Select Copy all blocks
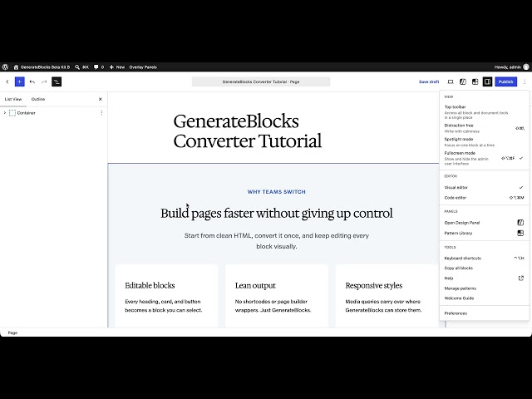 click(x=484, y=268)
